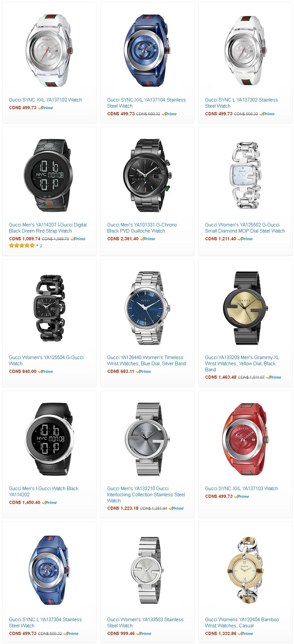Open Gucci Women's YA125502 G-Gucci Small Diamond link
Screen dimensions: 294x644
pos(245,228)
